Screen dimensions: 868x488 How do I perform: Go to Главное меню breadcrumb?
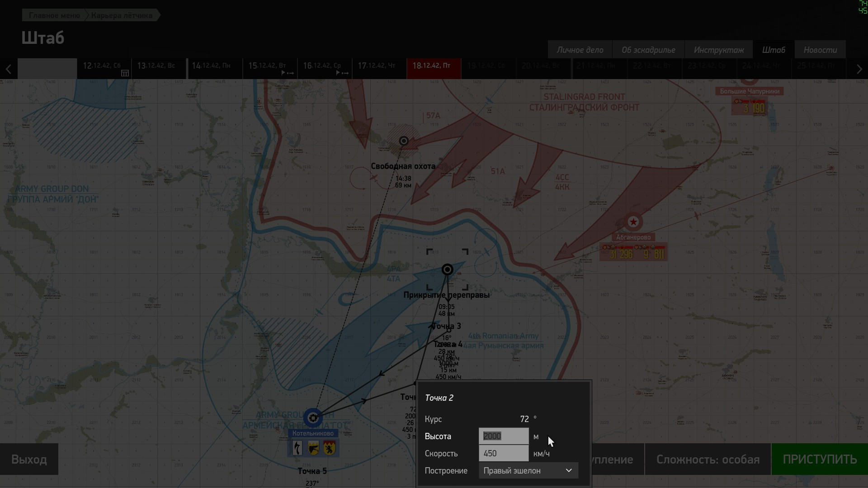point(54,15)
